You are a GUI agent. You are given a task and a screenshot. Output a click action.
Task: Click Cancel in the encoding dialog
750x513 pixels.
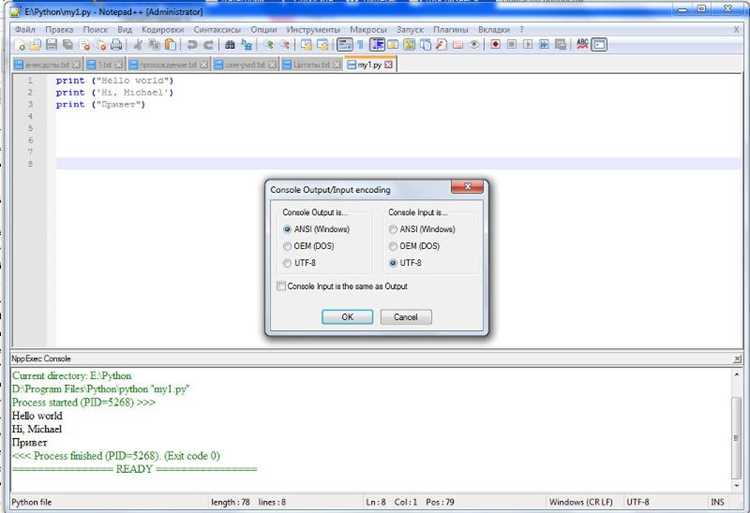(x=406, y=317)
